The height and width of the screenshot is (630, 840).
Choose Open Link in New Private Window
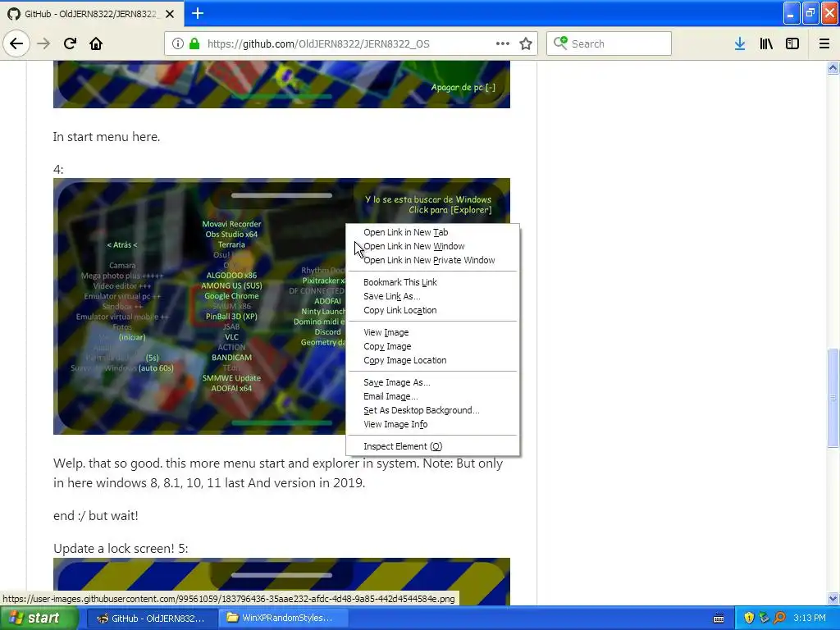coord(433,260)
